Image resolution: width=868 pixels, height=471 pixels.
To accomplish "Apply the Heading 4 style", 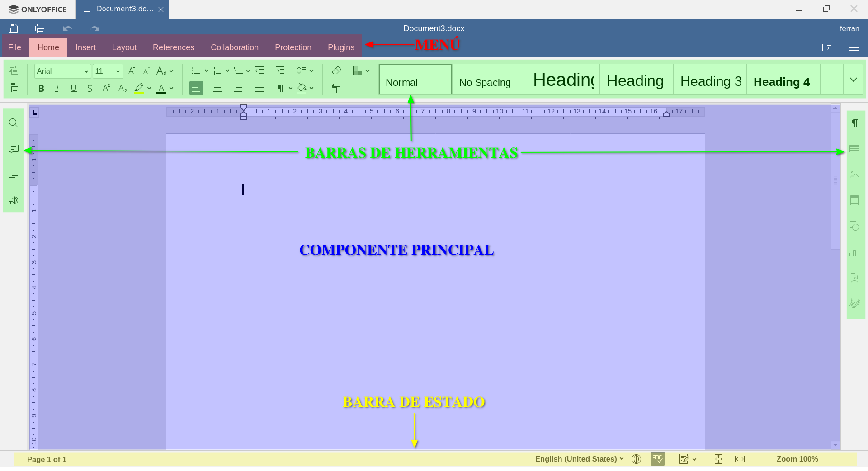I will (x=783, y=80).
